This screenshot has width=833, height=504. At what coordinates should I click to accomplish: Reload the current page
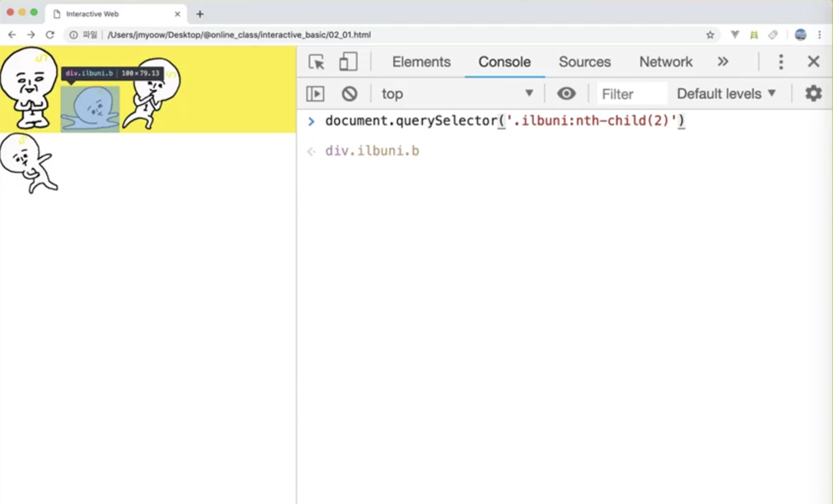pyautogui.click(x=50, y=35)
